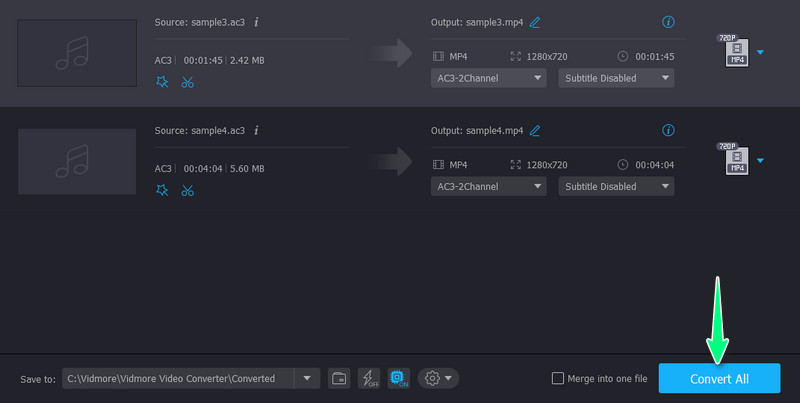800x403 pixels.
Task: Click the scissors cut icon for sample4.ac3
Action: [187, 190]
